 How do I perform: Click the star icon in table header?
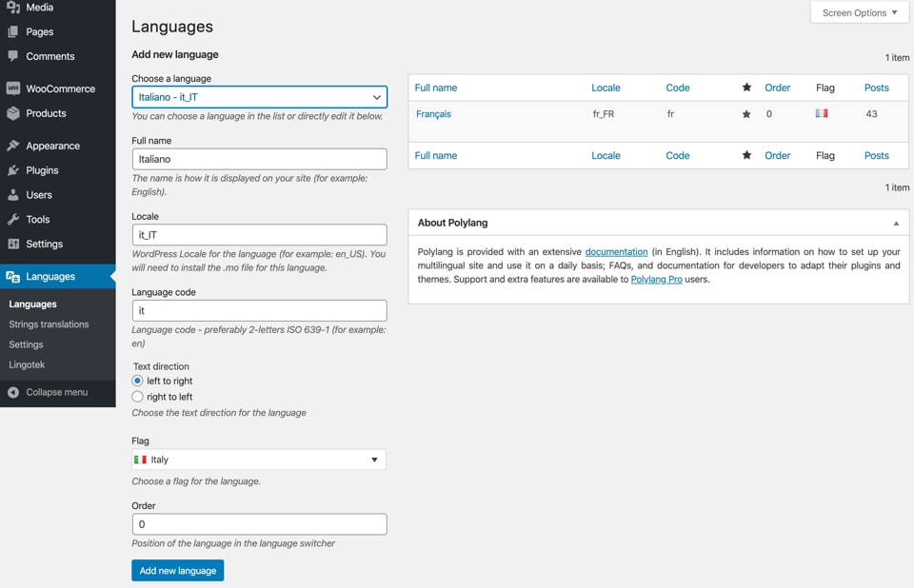pyautogui.click(x=746, y=88)
